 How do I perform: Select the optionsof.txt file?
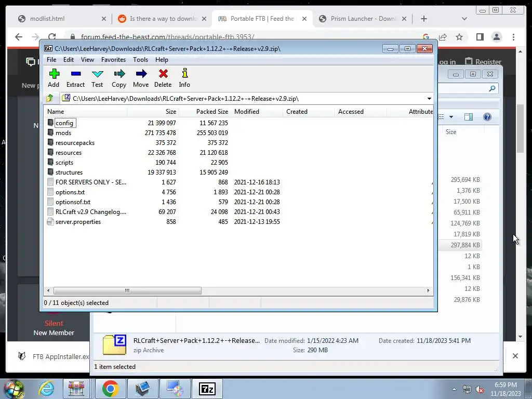pos(73,202)
